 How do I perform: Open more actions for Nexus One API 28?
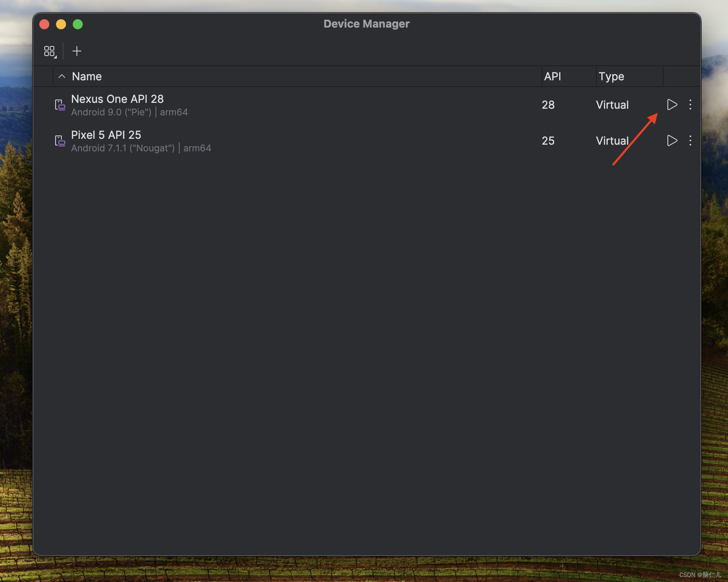coord(690,105)
